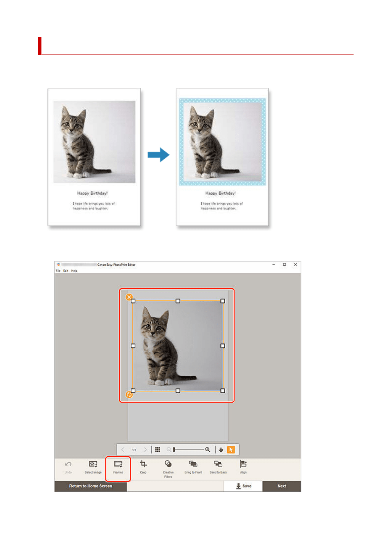This screenshot has width=392, height=554.
Task: Close the Easy-PhotoPrint Editor window
Action: click(295, 265)
